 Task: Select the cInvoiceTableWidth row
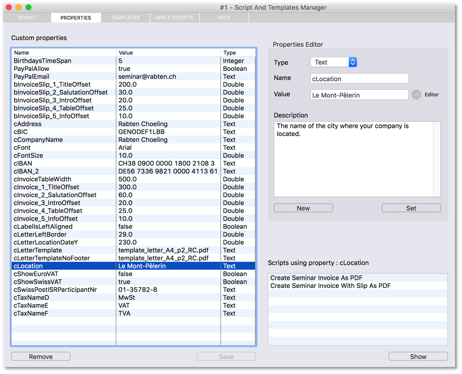point(133,179)
